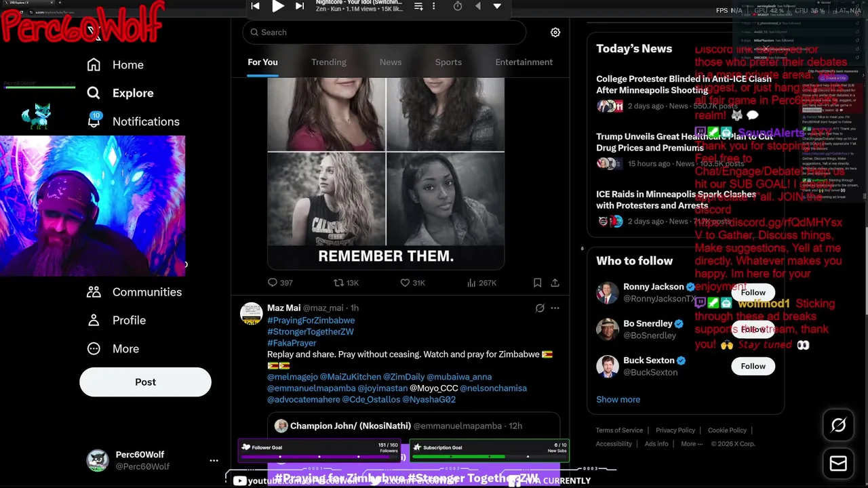Follow Buck Sexton
This screenshot has width=868, height=488.
click(753, 366)
